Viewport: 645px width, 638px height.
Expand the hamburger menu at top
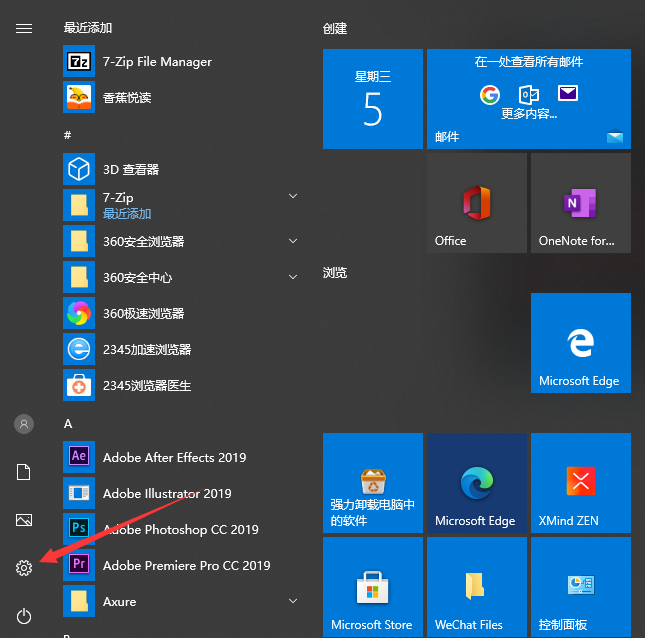point(24,28)
